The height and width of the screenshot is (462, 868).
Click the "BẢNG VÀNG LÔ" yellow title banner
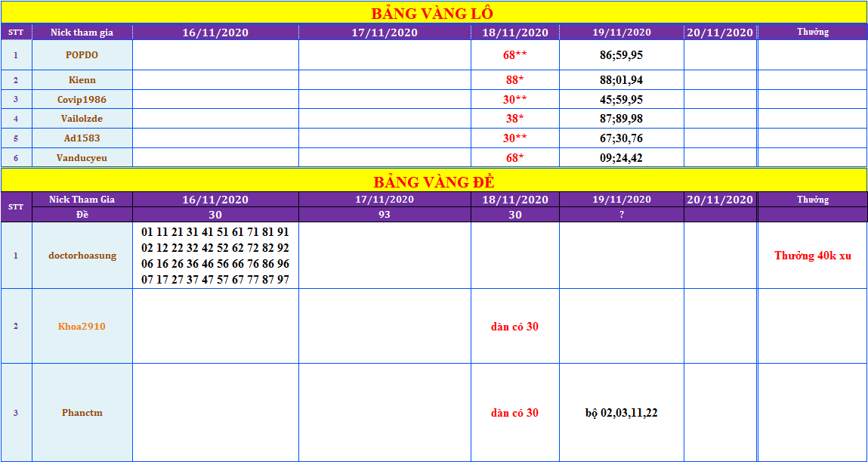433,14
